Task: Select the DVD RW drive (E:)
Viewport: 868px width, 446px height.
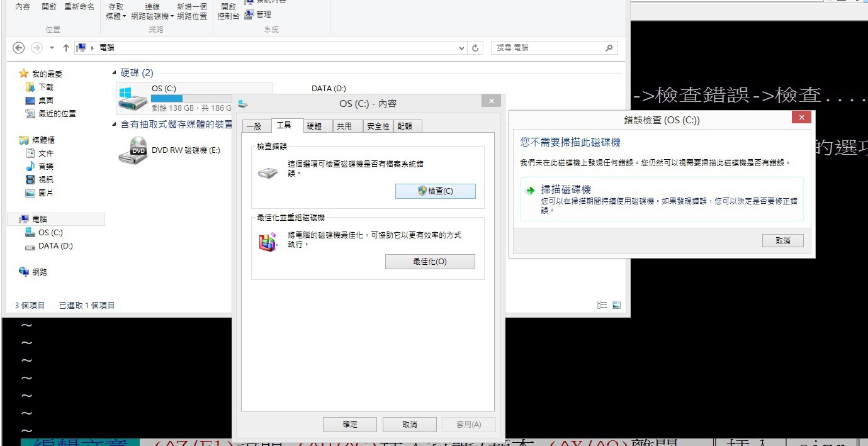Action: (x=133, y=151)
